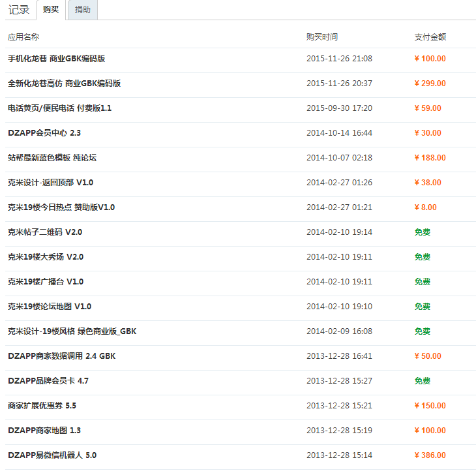
Task: Open 站帮最新蓝色模板 纯论坛
Action: coord(52,158)
